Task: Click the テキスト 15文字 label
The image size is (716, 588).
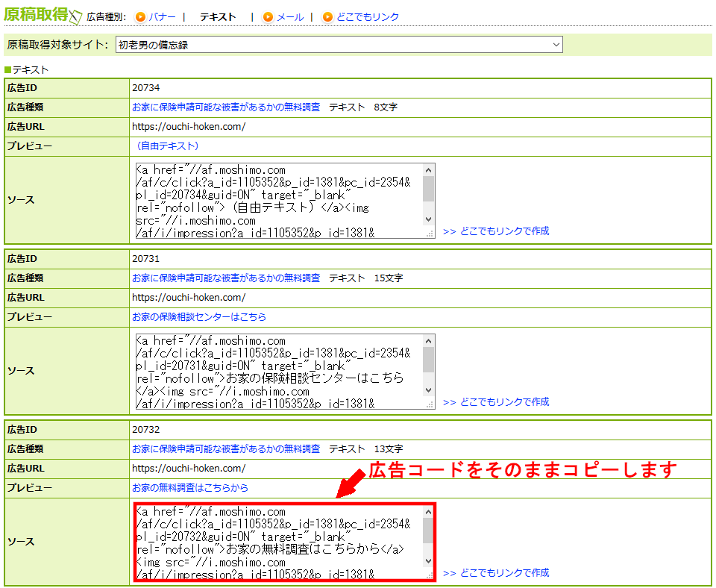Action: pos(365,278)
